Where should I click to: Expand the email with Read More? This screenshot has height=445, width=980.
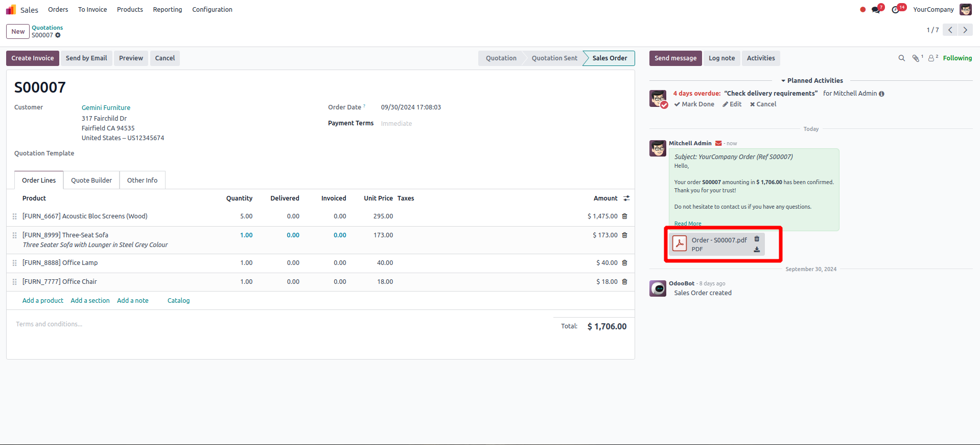pos(688,224)
